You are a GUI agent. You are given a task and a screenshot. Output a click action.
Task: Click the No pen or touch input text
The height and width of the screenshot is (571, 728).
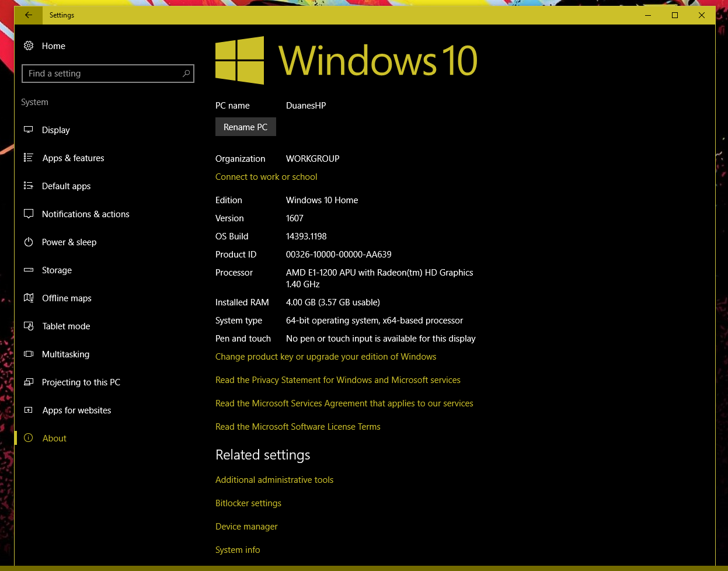[381, 338]
